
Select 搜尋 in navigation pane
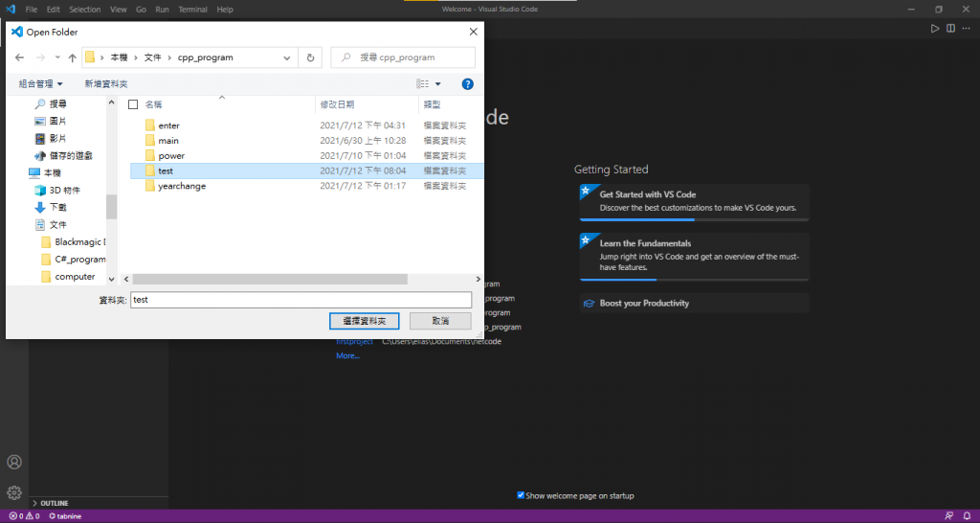51,103
